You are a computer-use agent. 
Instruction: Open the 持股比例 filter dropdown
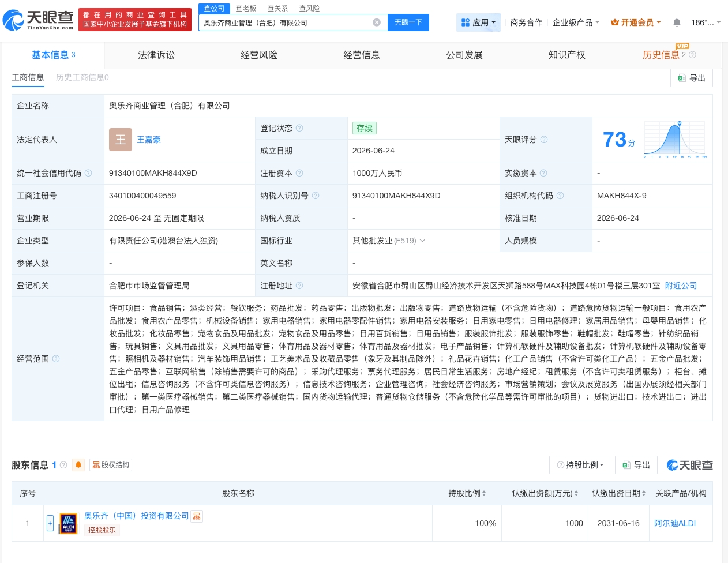[580, 465]
